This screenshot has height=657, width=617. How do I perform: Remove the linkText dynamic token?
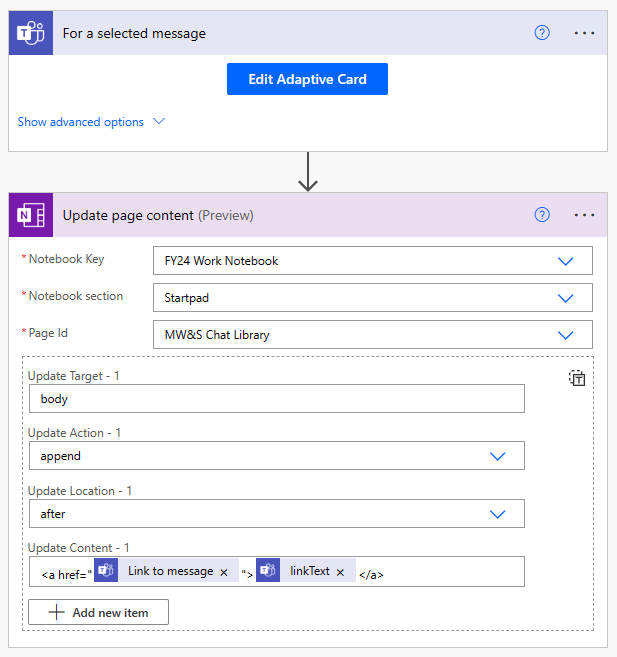[340, 572]
